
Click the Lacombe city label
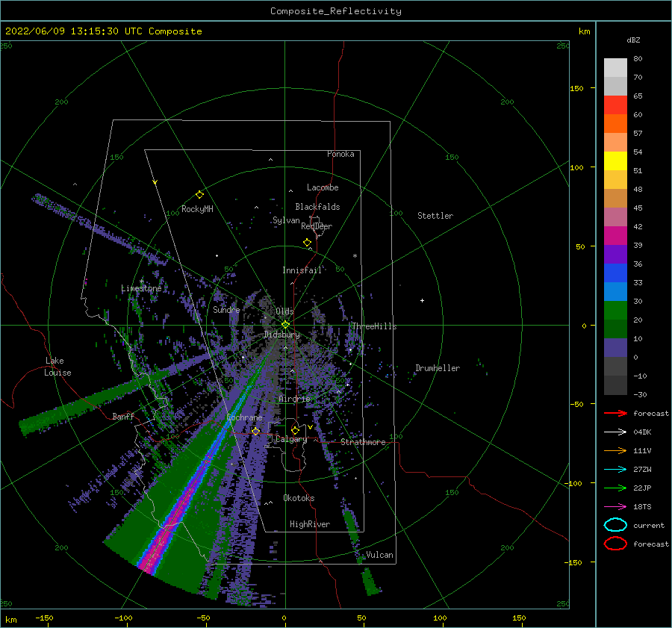(323, 187)
